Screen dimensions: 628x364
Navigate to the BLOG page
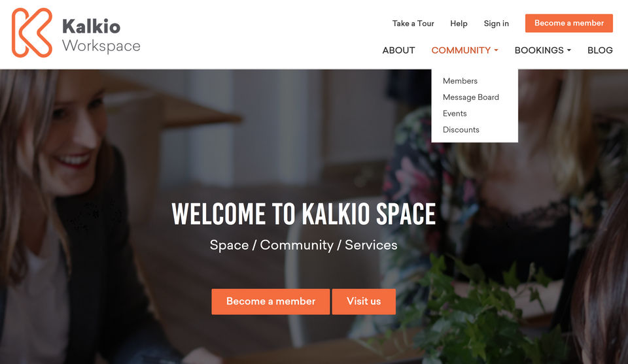[600, 50]
